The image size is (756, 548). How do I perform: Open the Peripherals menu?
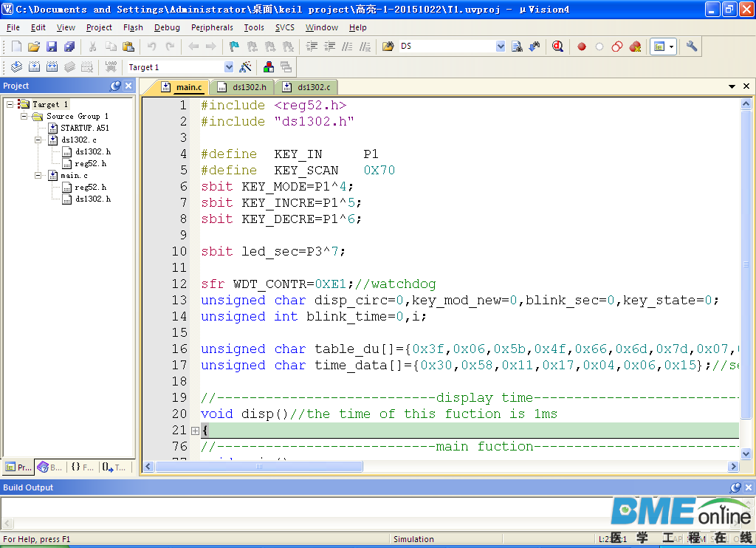pos(212,27)
